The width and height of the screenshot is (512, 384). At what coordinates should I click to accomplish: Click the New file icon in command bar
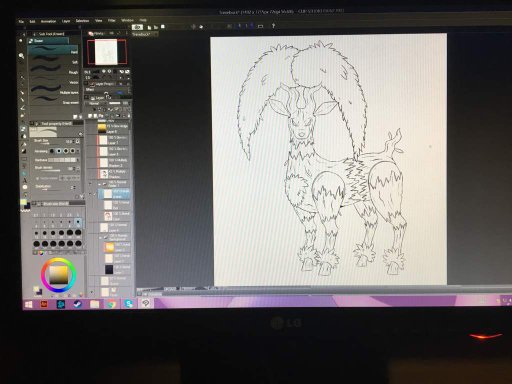[x=149, y=27]
